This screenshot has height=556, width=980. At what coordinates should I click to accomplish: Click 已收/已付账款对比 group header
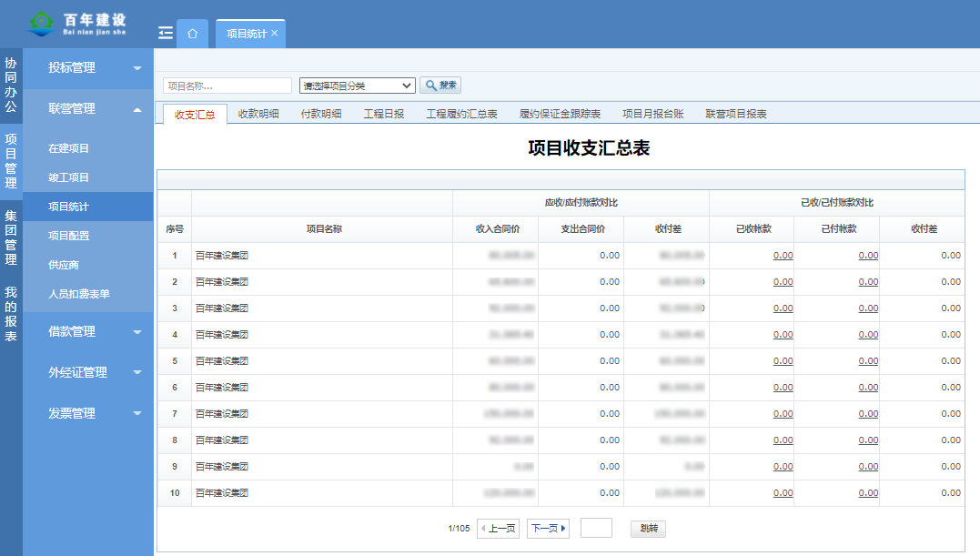click(x=837, y=202)
